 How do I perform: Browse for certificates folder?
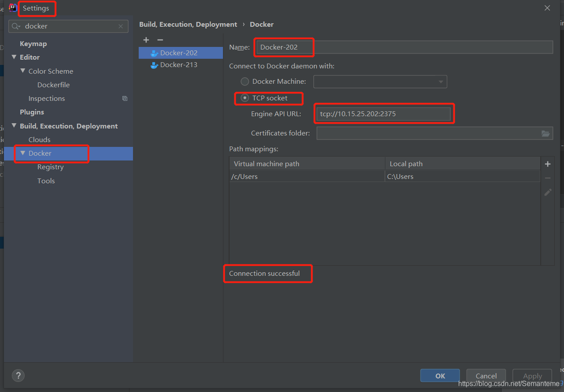[546, 133]
